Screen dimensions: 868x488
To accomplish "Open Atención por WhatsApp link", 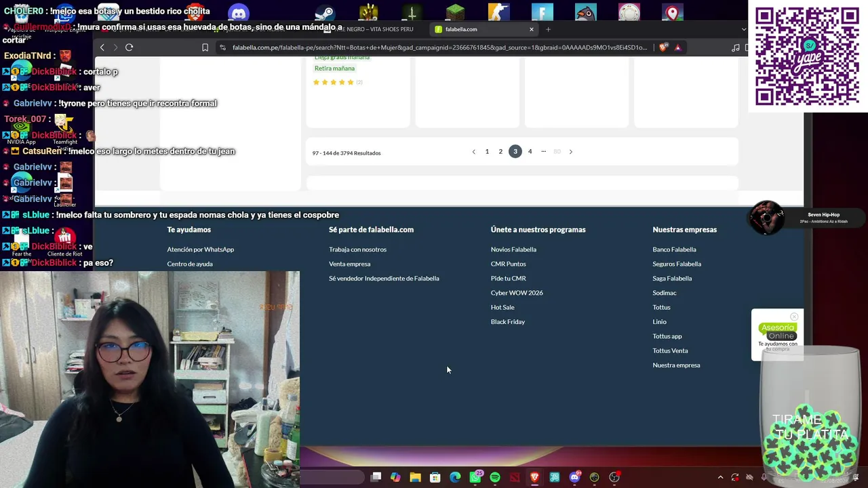I will coord(200,249).
